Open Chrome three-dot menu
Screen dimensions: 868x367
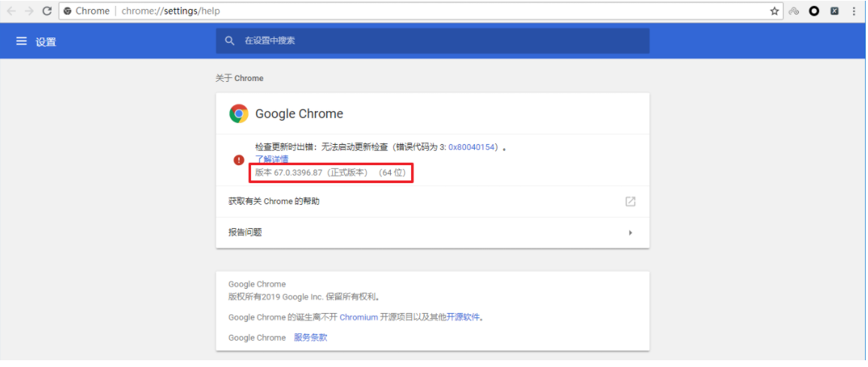[x=854, y=11]
